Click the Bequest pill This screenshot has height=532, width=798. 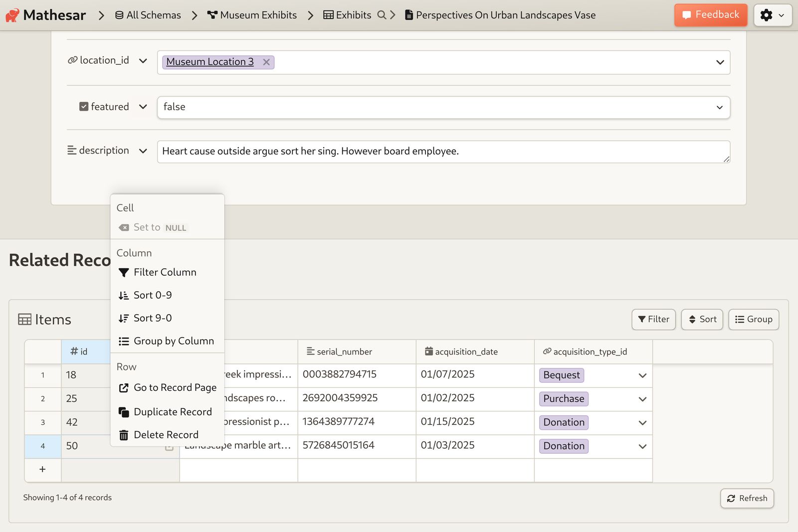click(x=562, y=375)
